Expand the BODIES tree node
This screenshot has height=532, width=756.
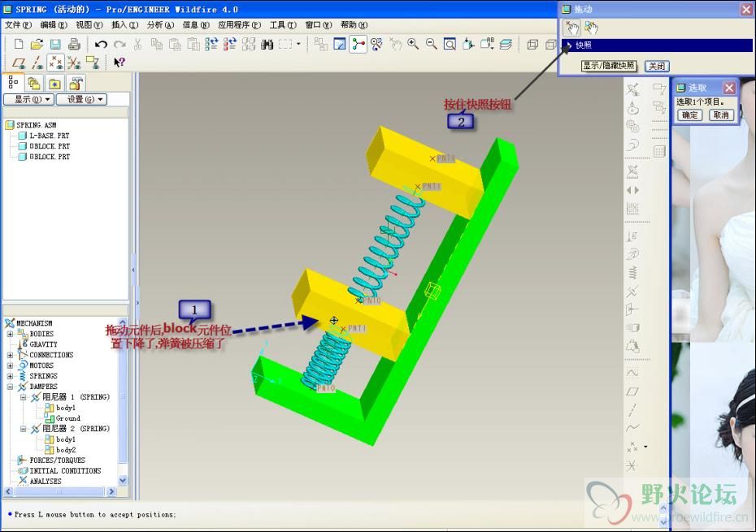[x=10, y=334]
